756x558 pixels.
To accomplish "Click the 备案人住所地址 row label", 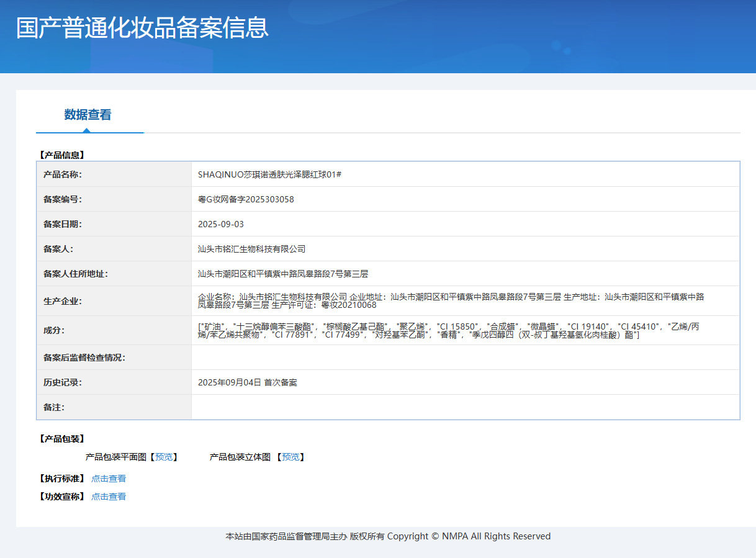I will pos(76,274).
